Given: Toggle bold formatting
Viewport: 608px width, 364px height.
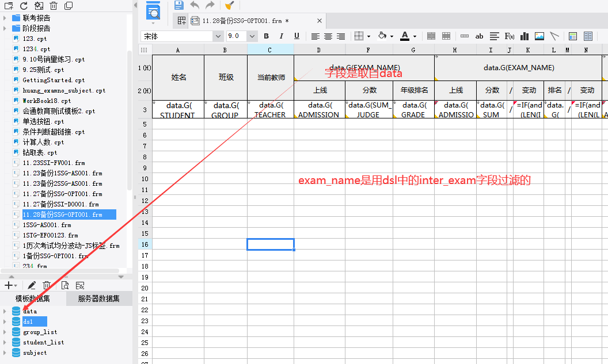Looking at the screenshot, I should click(267, 36).
